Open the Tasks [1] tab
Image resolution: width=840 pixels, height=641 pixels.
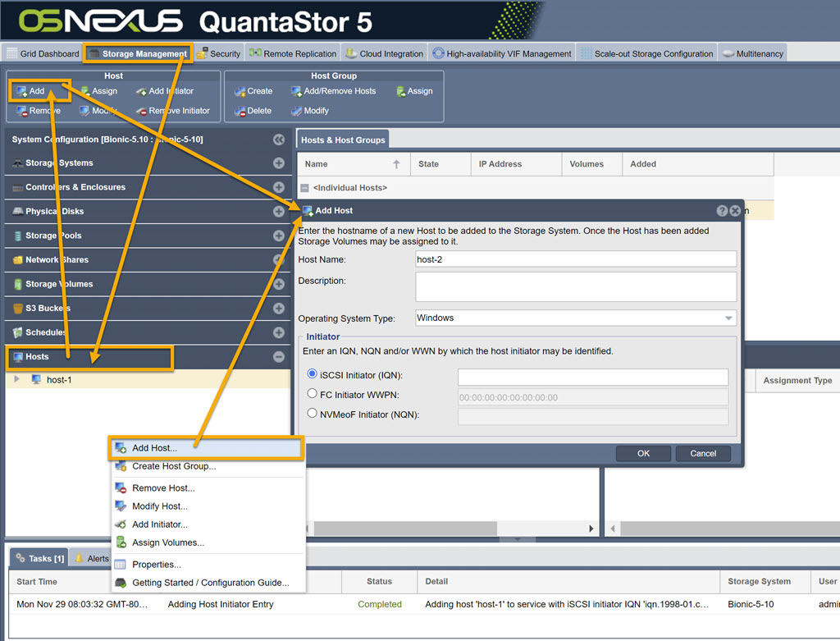(39, 558)
